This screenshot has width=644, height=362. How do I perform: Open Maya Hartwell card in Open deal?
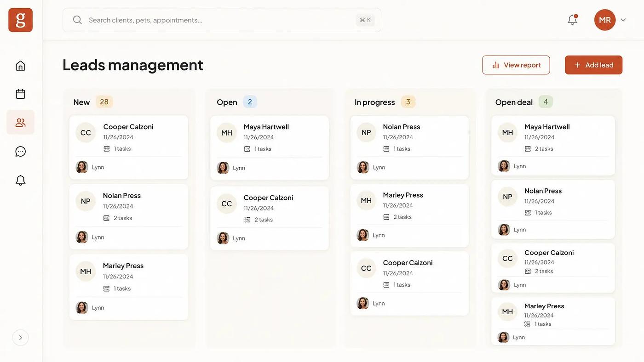pyautogui.click(x=553, y=145)
